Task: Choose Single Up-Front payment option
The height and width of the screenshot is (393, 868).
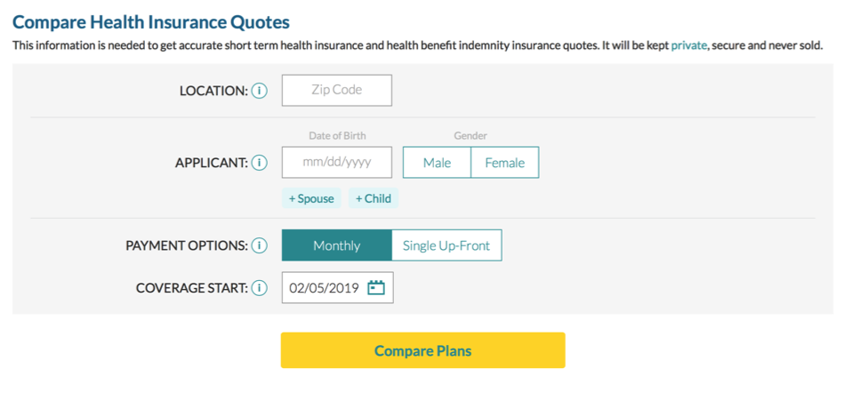Action: 446,245
